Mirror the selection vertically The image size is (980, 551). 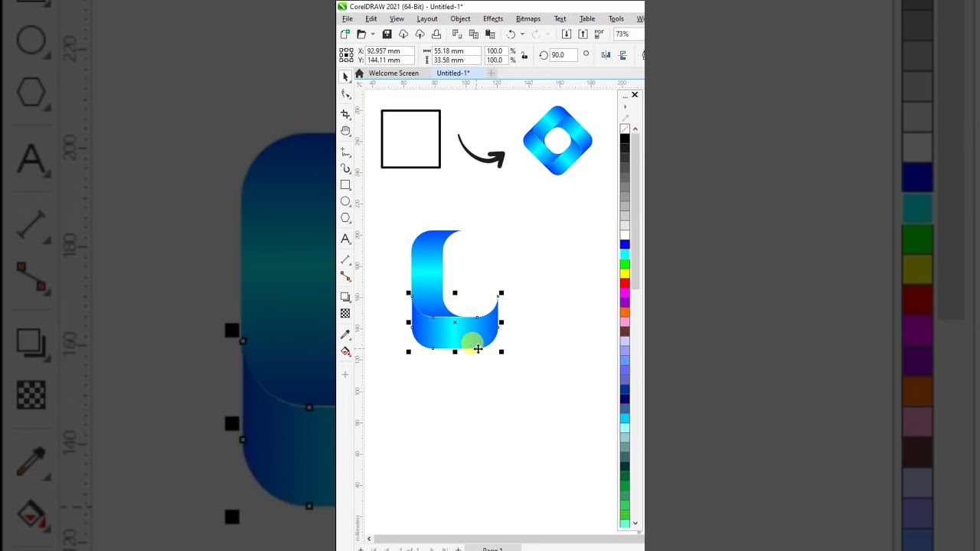(x=622, y=55)
